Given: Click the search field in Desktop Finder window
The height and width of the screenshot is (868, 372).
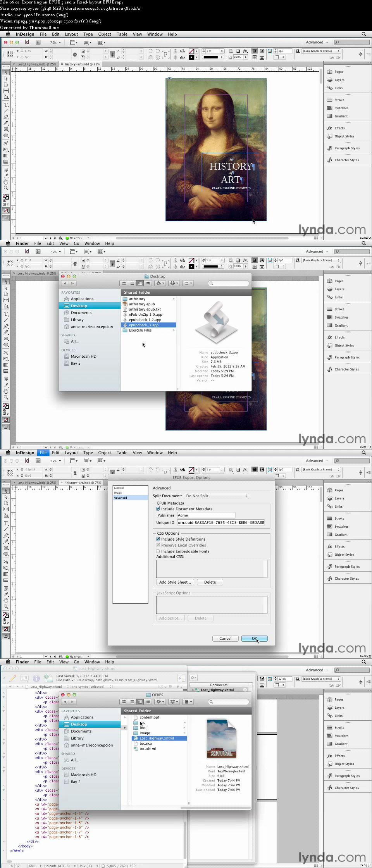Looking at the screenshot, I should click(x=229, y=283).
